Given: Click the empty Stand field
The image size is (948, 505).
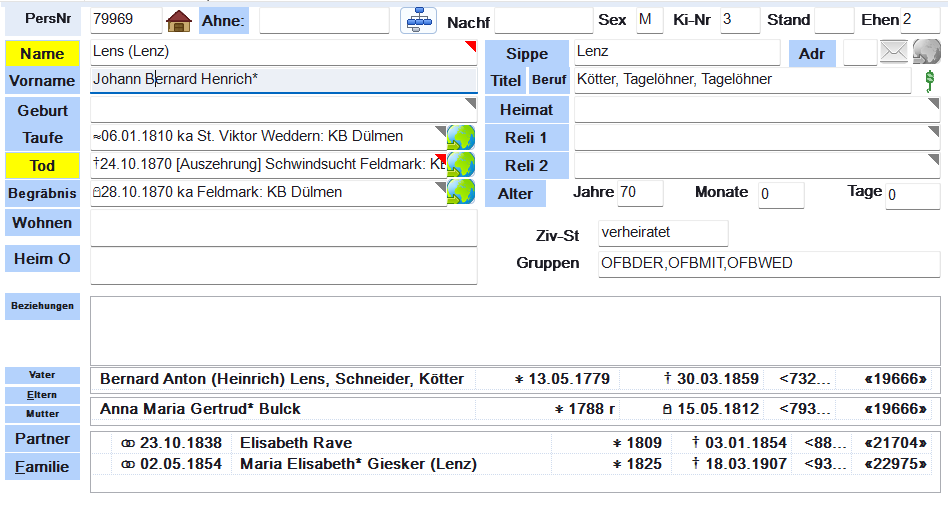Looking at the screenshot, I should [834, 21].
